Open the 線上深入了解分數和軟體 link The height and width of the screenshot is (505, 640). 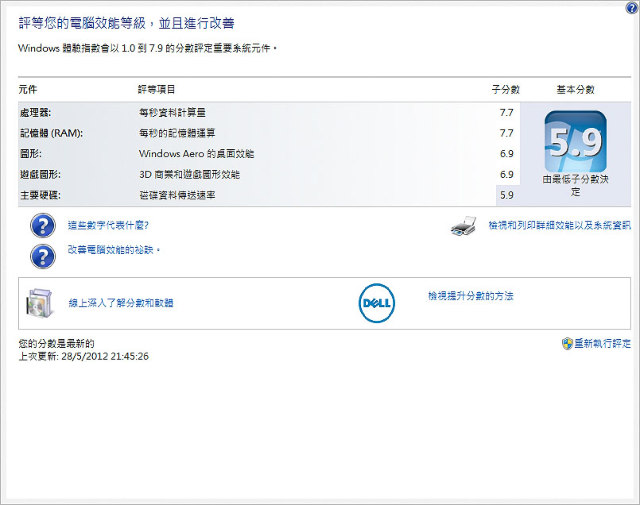coord(121,303)
